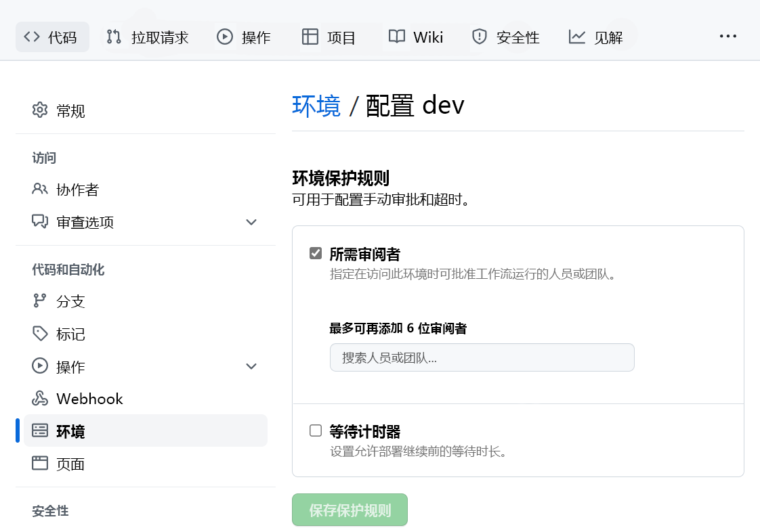Image resolution: width=760 pixels, height=532 pixels.
Task: Open the 环境 breadcrumb link
Action: click(316, 105)
